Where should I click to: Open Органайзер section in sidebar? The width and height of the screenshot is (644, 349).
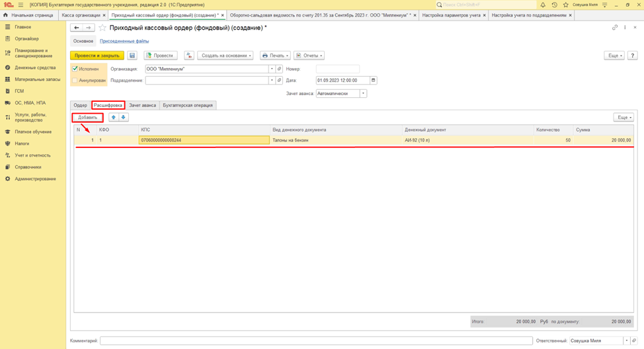point(26,39)
